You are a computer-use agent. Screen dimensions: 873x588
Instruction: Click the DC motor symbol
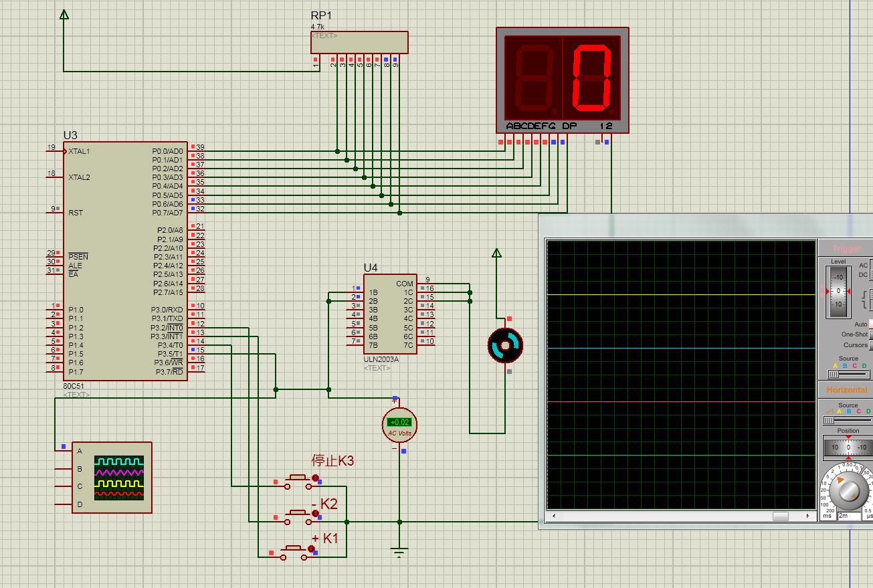(505, 345)
